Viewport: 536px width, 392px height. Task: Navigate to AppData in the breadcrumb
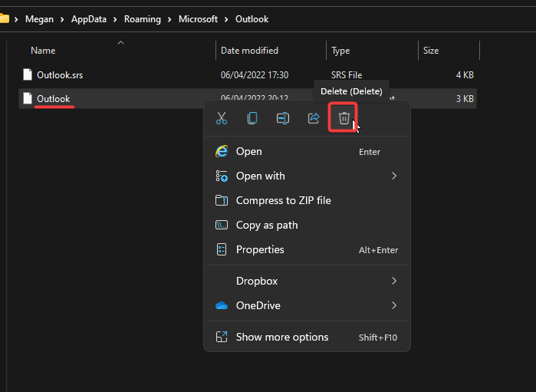(x=89, y=19)
